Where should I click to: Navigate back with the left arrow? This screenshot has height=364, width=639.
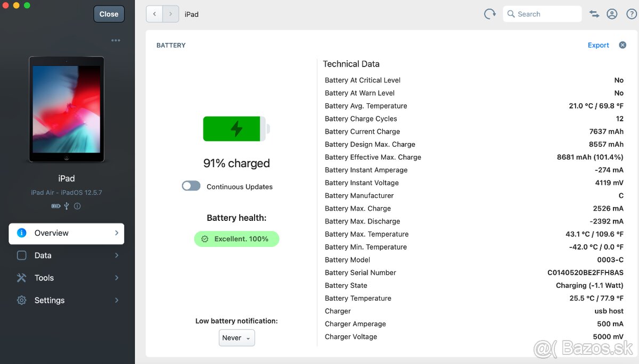[154, 14]
